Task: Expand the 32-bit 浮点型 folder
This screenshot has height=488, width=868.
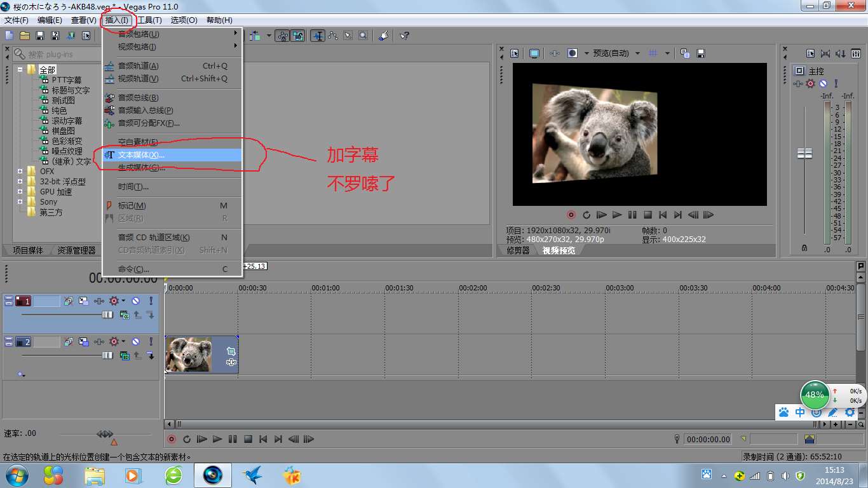Action: coord(20,181)
